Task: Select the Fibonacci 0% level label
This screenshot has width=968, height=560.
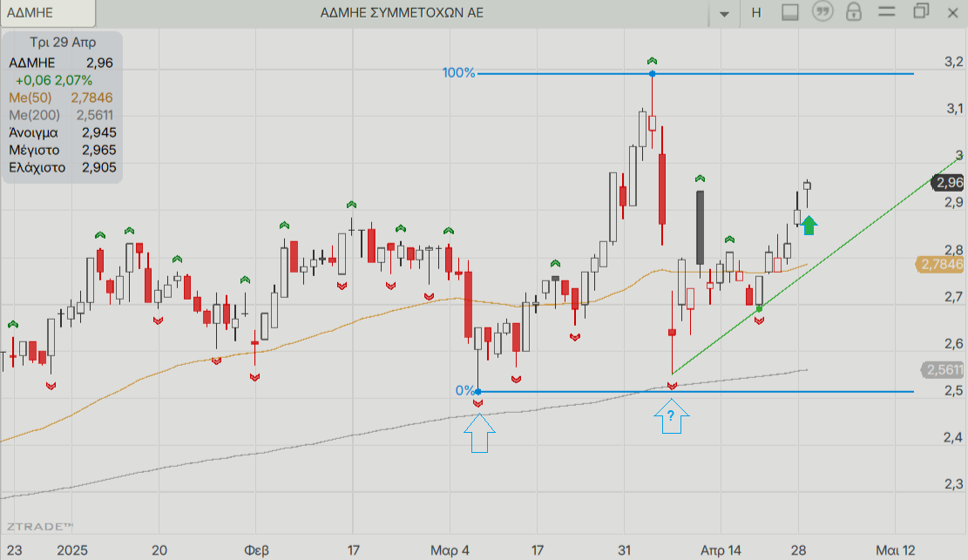Action: [x=465, y=391]
